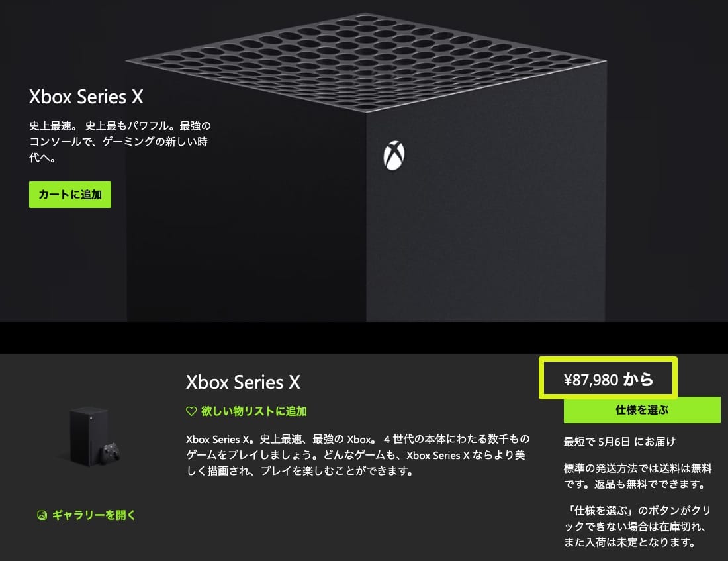Image resolution: width=728 pixels, height=561 pixels.
Task: Click the controller in the product thumbnail
Action: [111, 453]
